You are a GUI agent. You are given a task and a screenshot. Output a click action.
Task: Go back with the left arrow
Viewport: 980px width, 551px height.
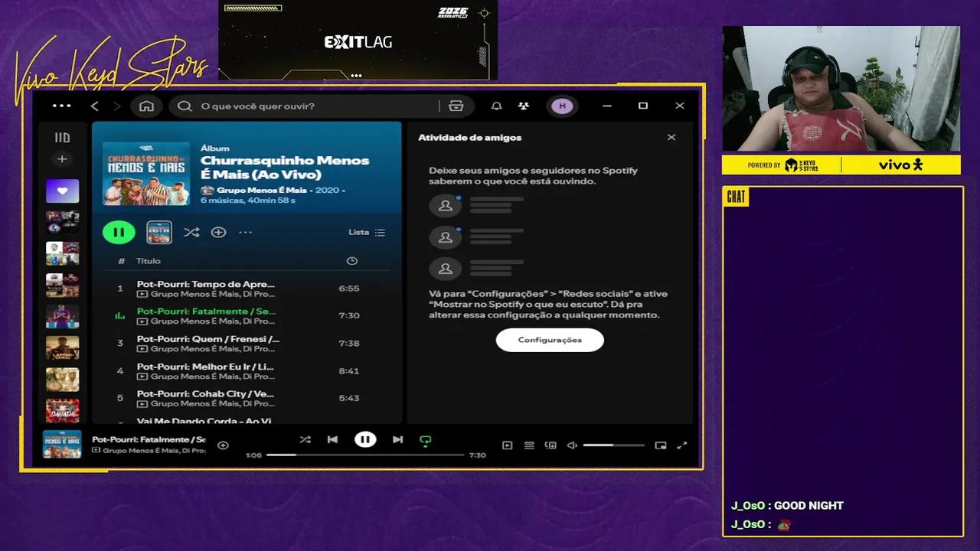coord(95,106)
